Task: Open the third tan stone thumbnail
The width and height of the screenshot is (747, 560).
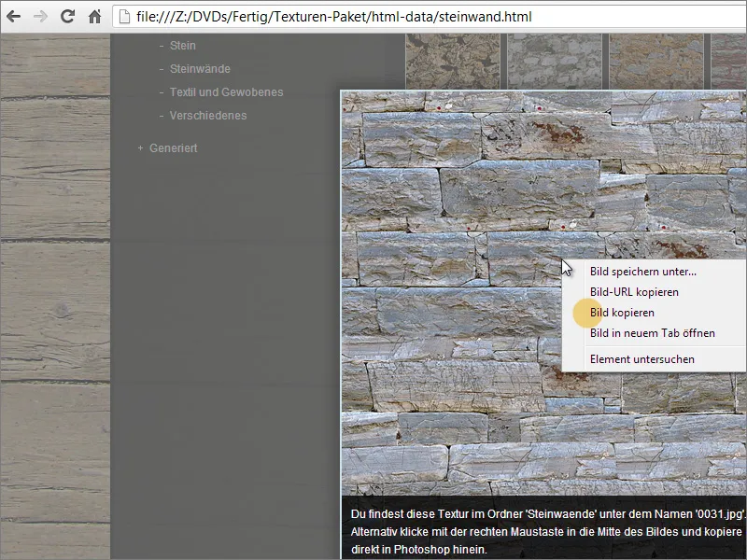Action: (656, 61)
